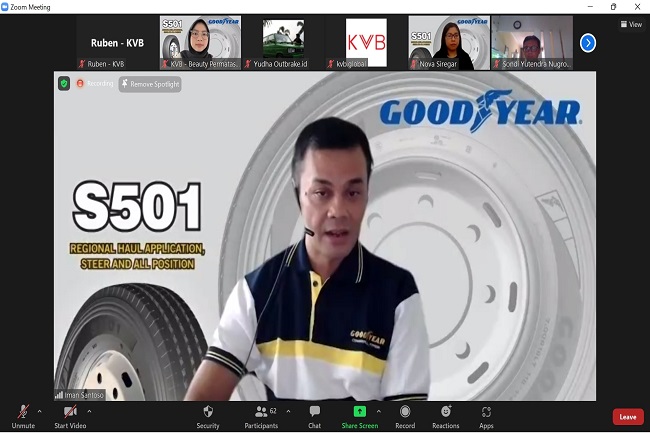Viewport: 650px width, 433px height.
Task: Open the View layout menu
Action: pos(631,24)
